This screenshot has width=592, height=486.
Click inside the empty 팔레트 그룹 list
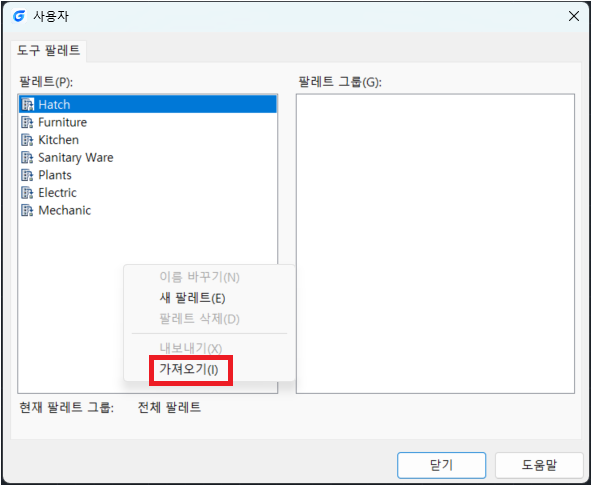coord(435,244)
